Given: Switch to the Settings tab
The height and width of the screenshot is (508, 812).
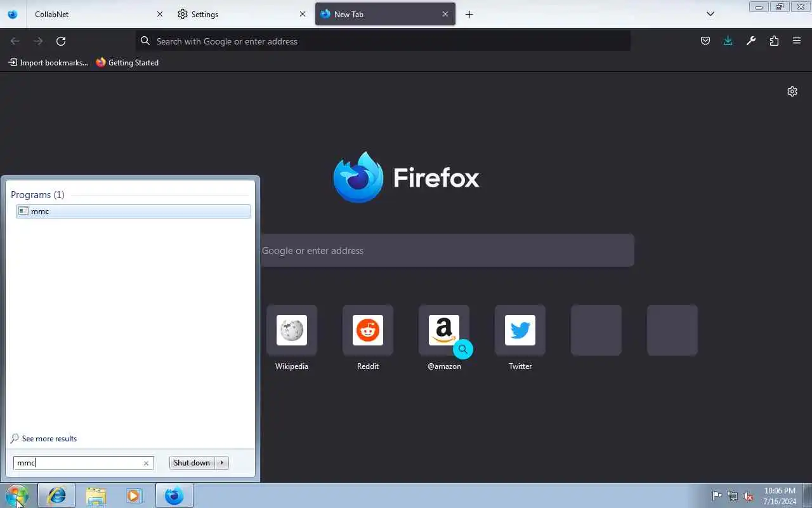Looking at the screenshot, I should click(241, 14).
